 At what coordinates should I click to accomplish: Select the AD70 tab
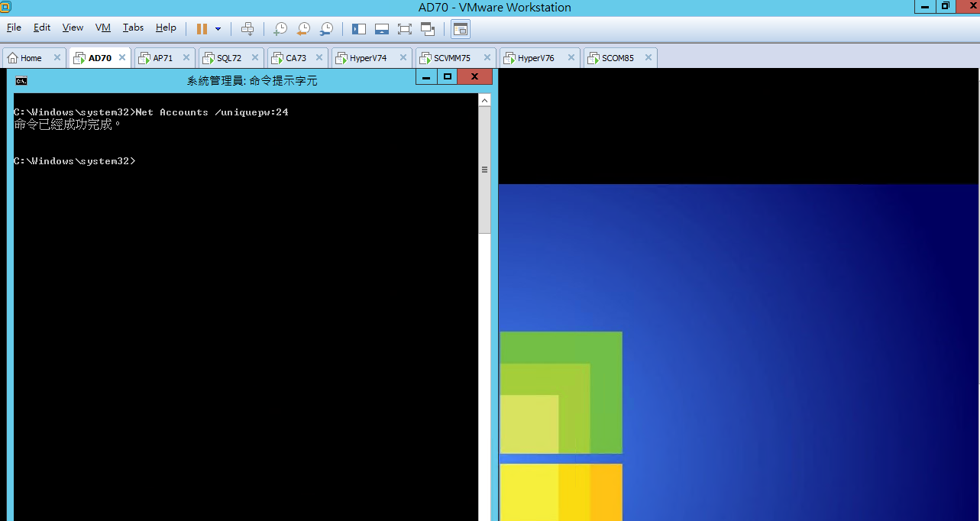[x=100, y=58]
